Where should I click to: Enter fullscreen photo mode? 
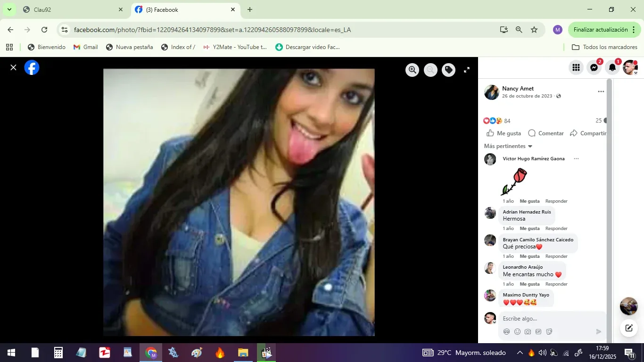coord(467,70)
